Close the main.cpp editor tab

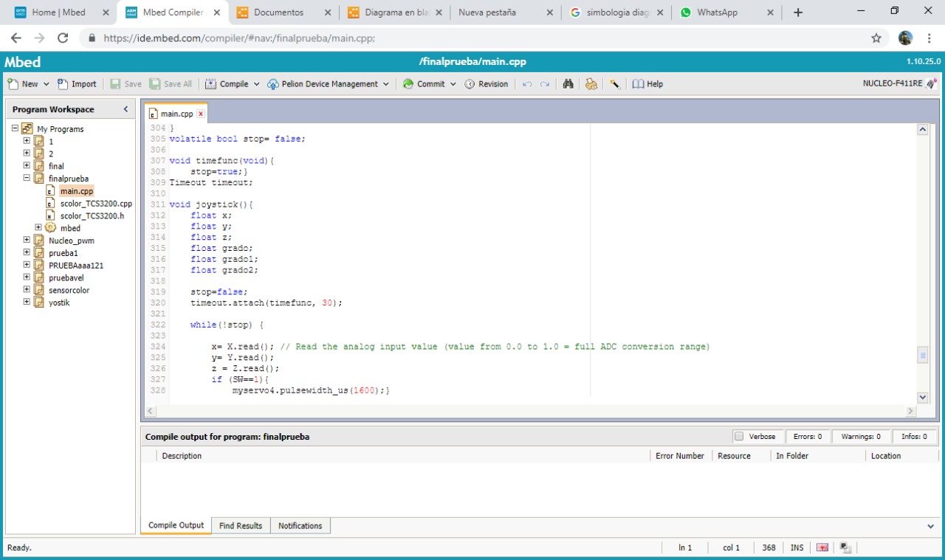[200, 114]
